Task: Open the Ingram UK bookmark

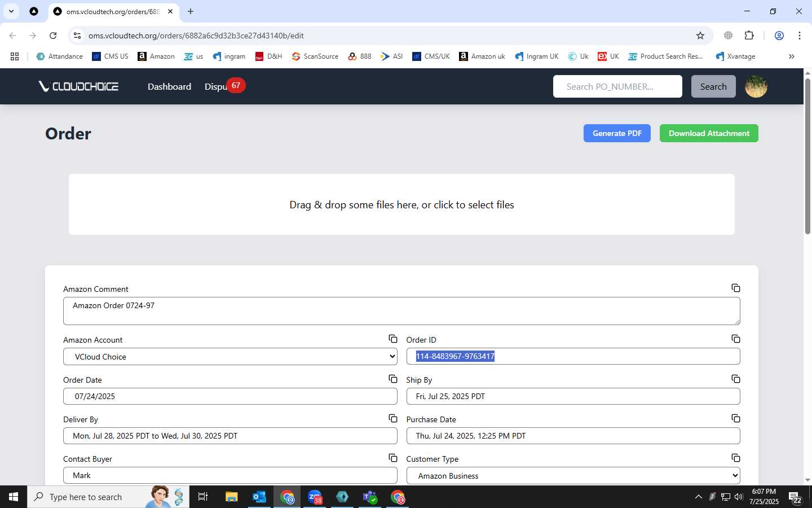Action: 537,56
